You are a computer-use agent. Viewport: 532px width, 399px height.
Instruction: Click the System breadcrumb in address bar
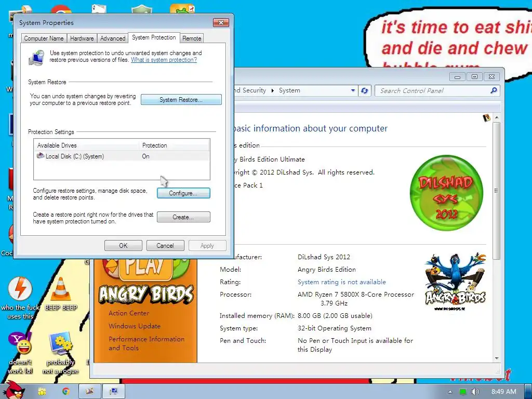pos(289,90)
